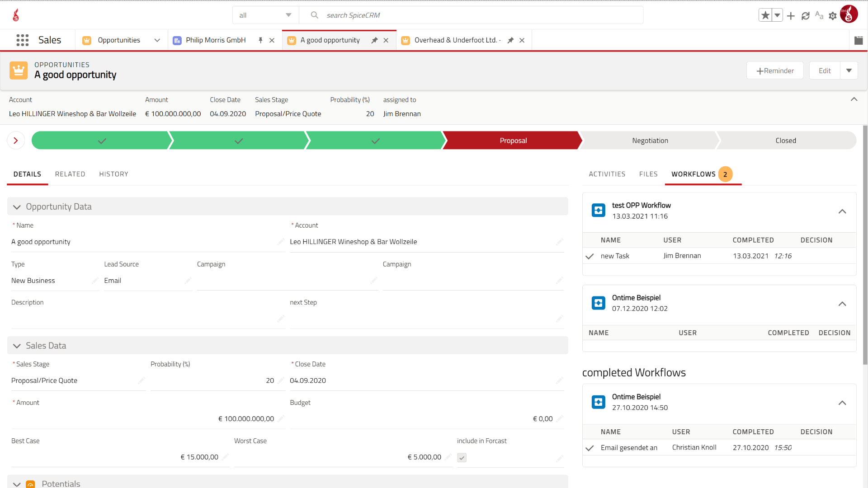This screenshot has width=868, height=488.
Task: Click test OPP Workflow icon
Action: (599, 210)
